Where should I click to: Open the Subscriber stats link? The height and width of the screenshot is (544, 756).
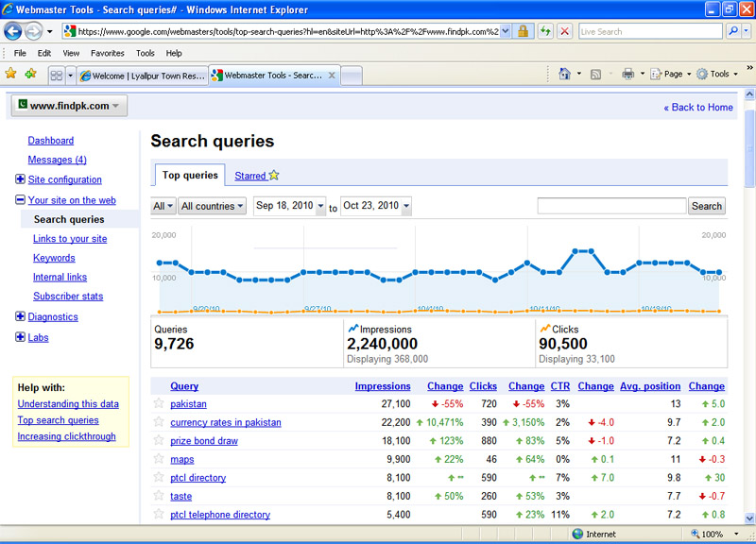(x=68, y=297)
